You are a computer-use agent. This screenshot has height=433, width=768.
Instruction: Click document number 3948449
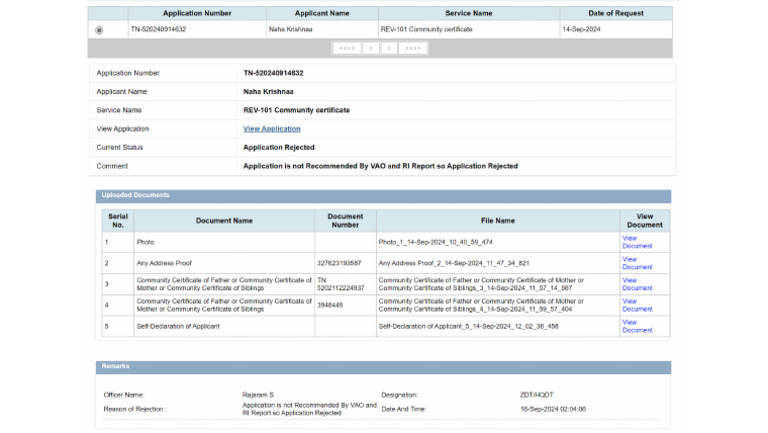(330, 305)
